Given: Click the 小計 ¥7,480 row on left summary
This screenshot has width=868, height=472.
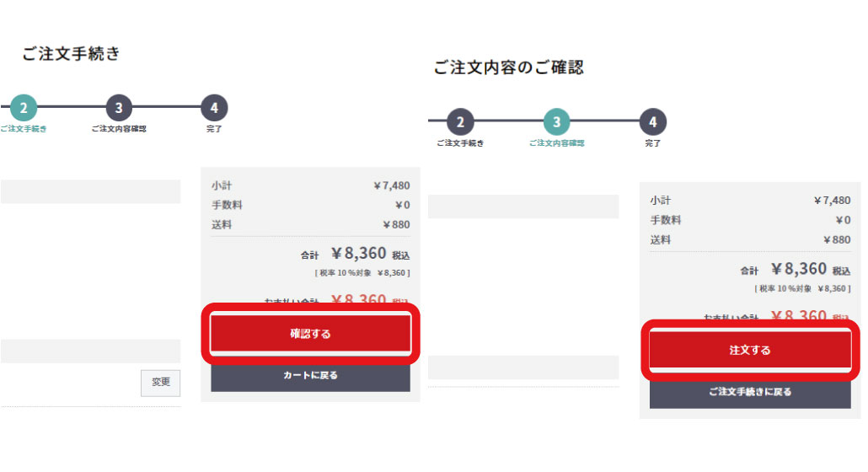Looking at the screenshot, I should [x=311, y=185].
